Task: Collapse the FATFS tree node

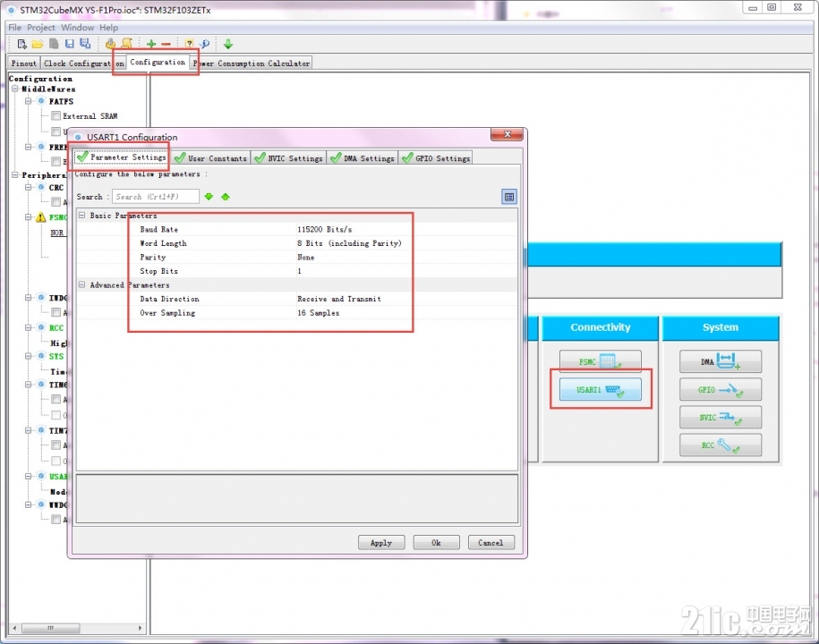Action: point(29,101)
